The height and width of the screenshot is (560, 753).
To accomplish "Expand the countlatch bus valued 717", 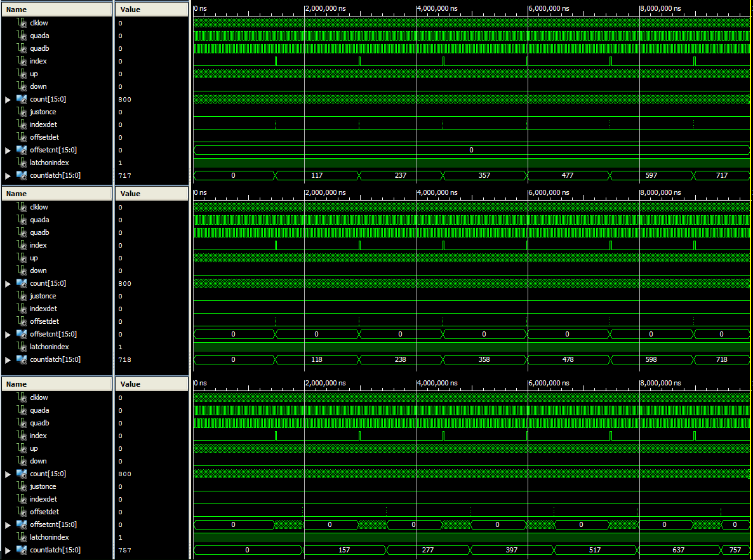I will (x=8, y=176).
